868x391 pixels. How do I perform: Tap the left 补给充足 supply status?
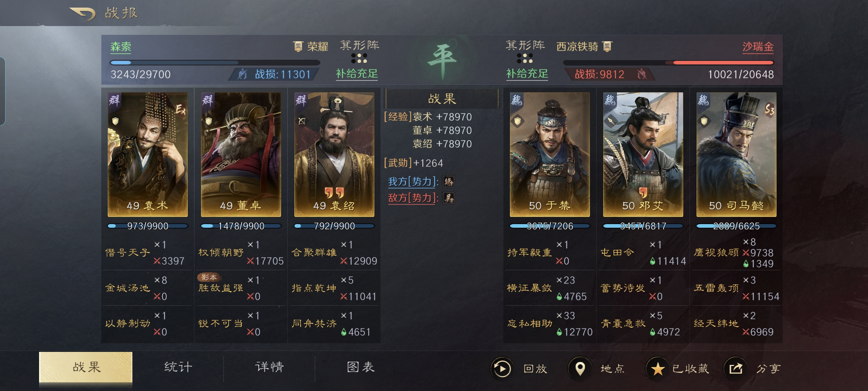click(357, 73)
